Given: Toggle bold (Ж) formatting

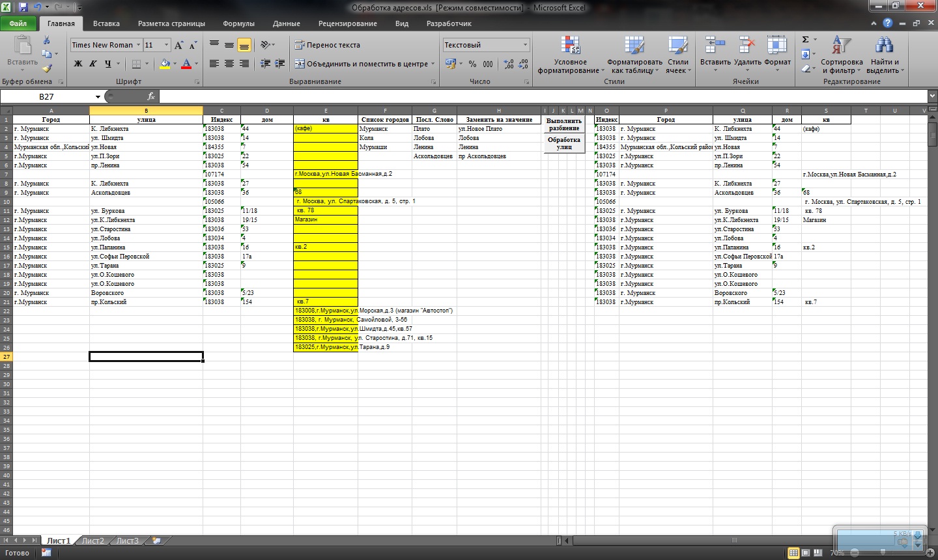Looking at the screenshot, I should pos(78,64).
